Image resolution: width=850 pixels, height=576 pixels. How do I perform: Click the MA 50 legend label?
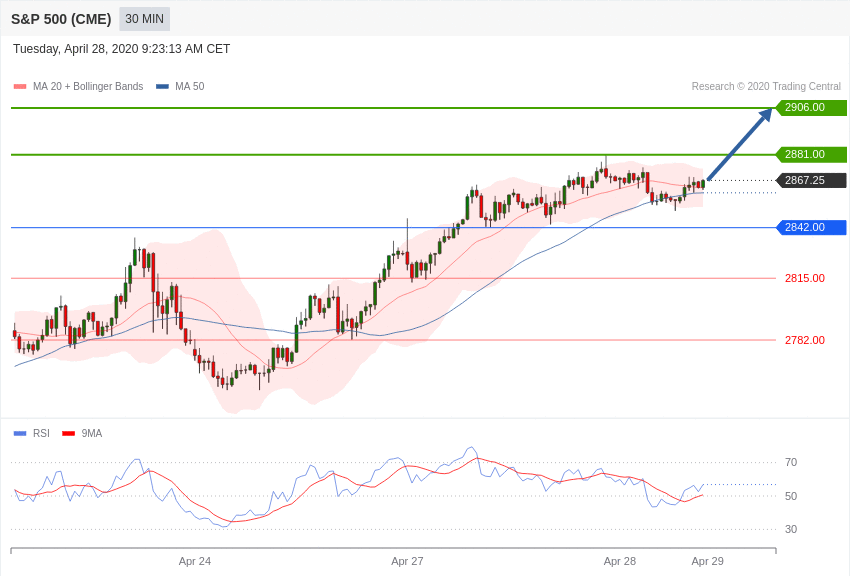[x=190, y=86]
